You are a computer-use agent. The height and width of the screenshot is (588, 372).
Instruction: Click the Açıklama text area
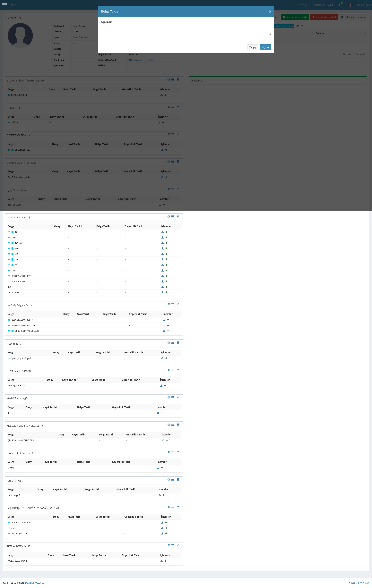(x=186, y=30)
